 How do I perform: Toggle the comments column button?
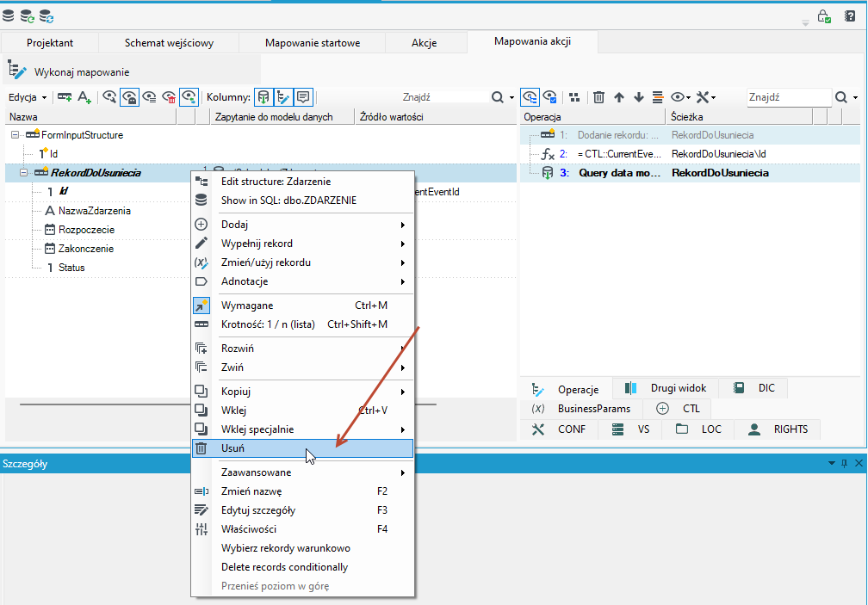point(303,97)
